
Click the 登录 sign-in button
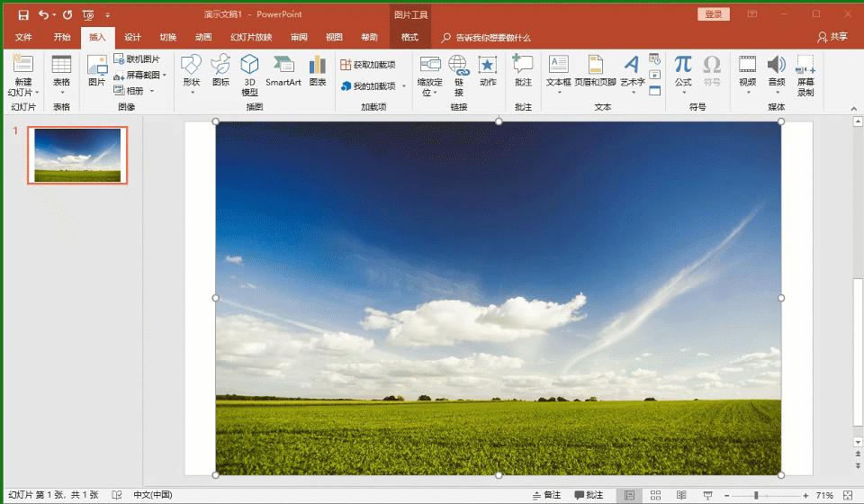pyautogui.click(x=713, y=14)
